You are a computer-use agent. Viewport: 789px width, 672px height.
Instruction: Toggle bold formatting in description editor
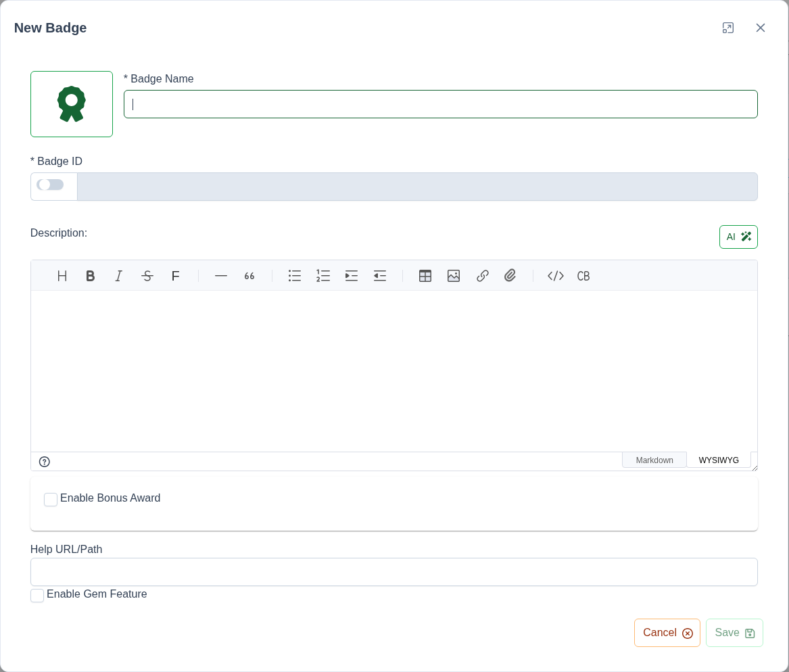tap(91, 276)
